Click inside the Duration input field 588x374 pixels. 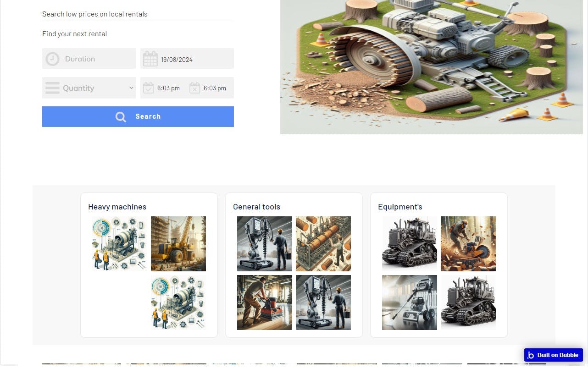pyautogui.click(x=92, y=59)
